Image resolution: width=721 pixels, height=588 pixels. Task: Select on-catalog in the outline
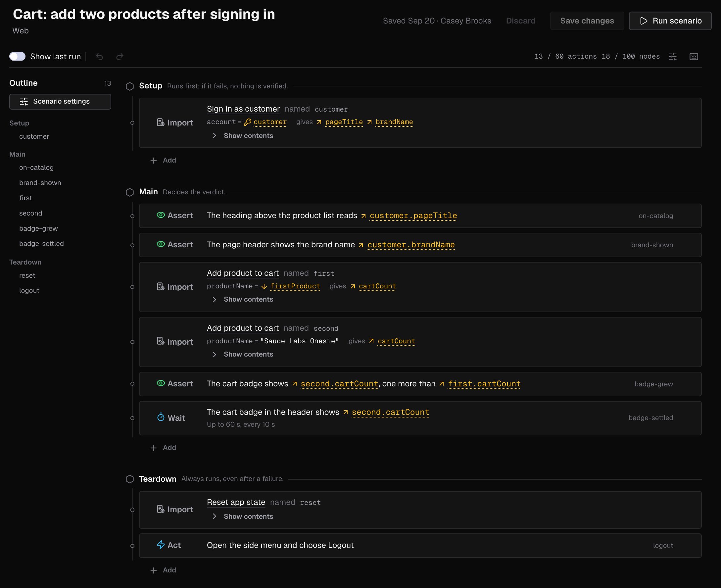(36, 168)
